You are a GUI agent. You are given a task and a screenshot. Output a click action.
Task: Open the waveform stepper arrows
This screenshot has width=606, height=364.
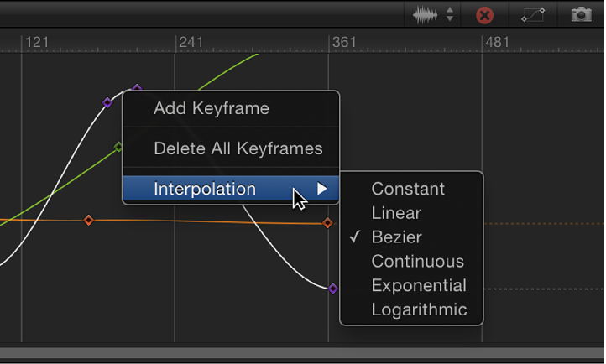450,14
